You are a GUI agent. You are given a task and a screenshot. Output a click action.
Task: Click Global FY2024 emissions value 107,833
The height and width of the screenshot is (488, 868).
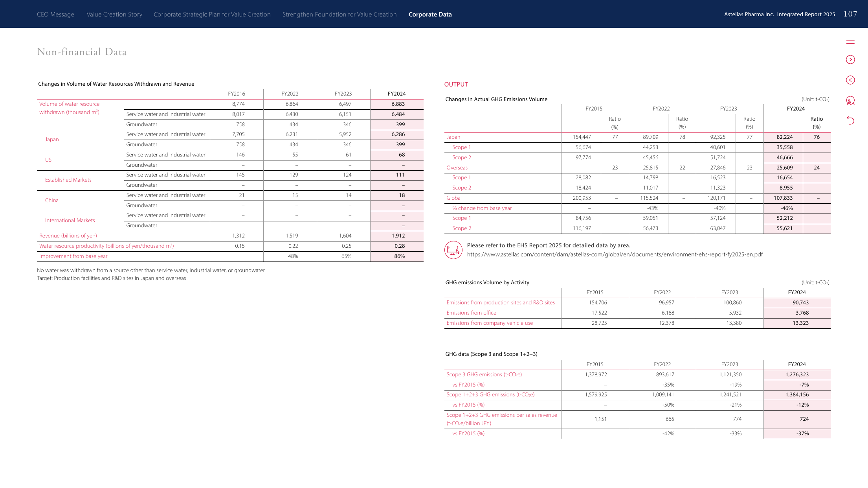point(783,198)
